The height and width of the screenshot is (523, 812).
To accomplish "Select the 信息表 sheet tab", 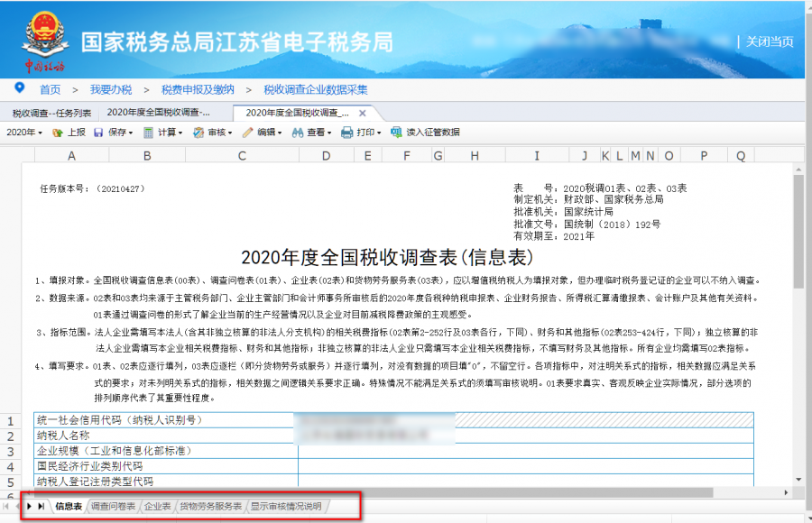I will (69, 506).
